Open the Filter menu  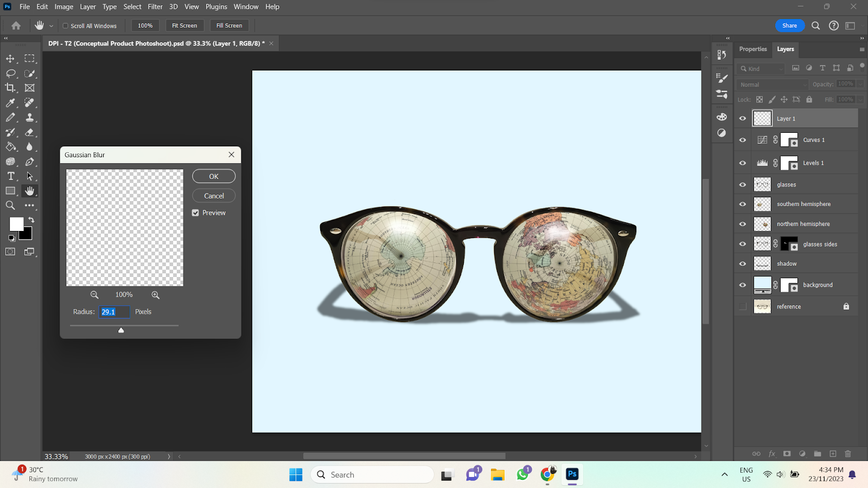[155, 7]
